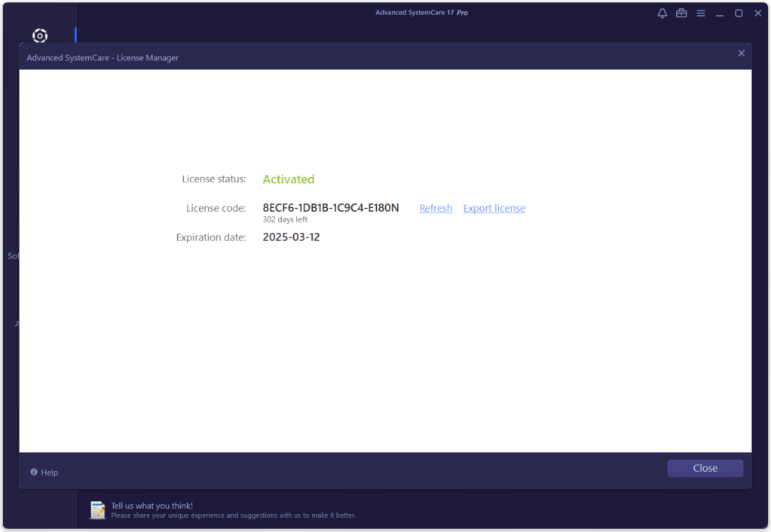
Task: Open the notifications bell icon
Action: [662, 13]
